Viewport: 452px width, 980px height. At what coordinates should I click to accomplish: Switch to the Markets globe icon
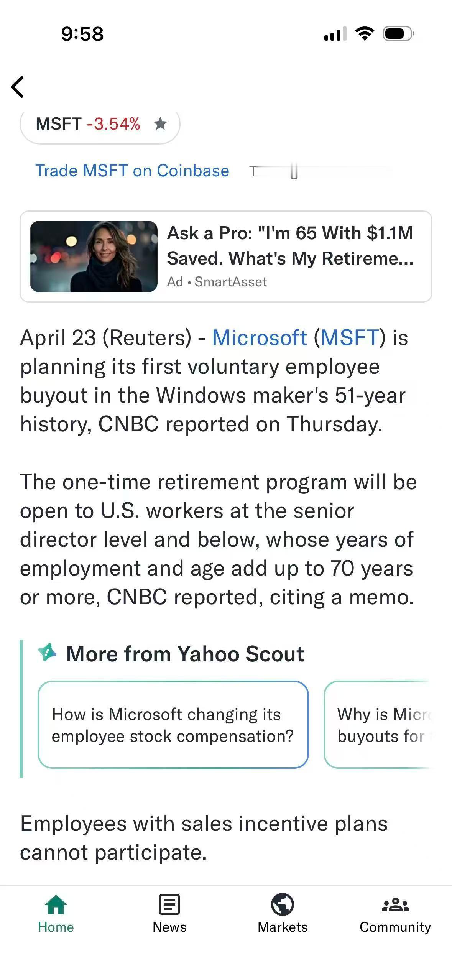[283, 905]
